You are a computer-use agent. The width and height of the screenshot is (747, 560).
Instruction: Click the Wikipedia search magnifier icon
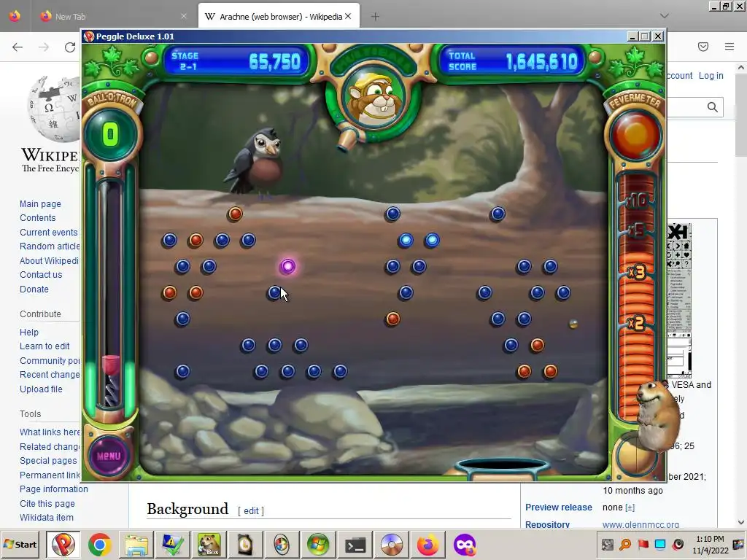[x=712, y=107]
